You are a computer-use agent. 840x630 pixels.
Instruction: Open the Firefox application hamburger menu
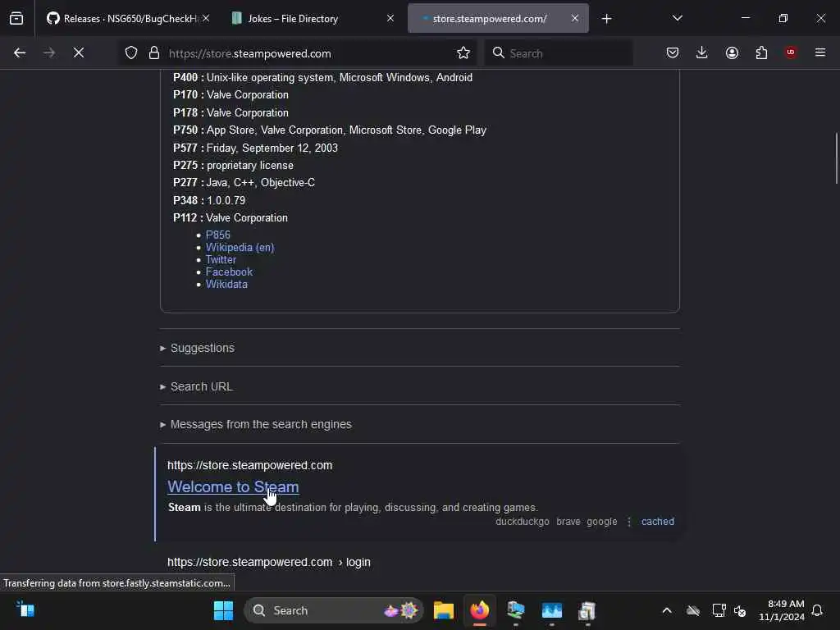tap(820, 53)
